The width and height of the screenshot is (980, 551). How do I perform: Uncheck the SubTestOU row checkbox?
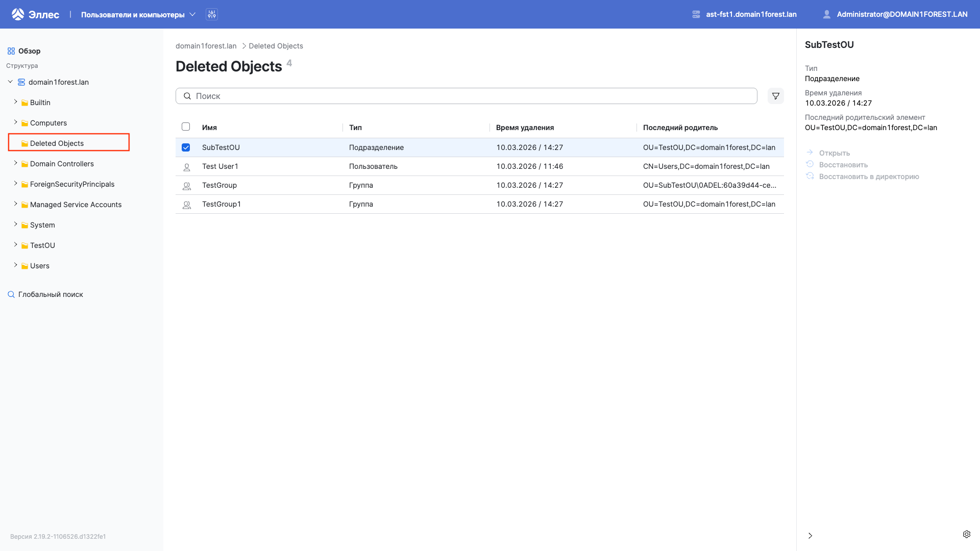click(x=186, y=147)
